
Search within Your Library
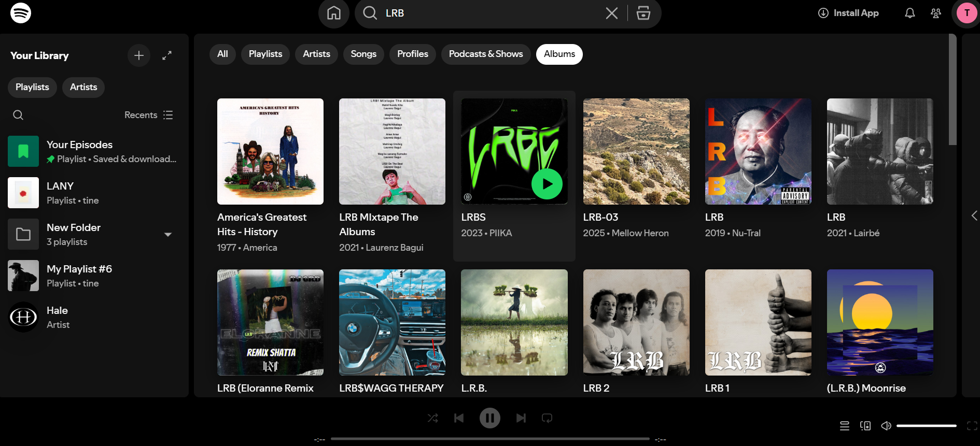point(18,115)
